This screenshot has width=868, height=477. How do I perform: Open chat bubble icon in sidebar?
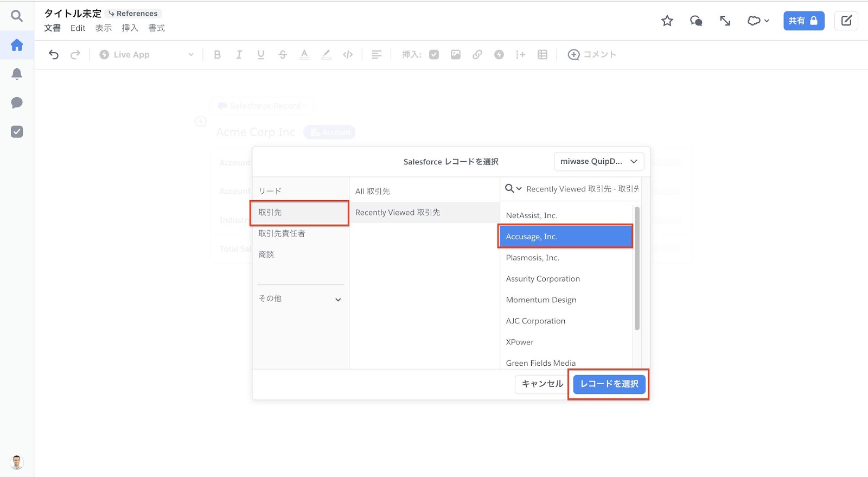[17, 103]
